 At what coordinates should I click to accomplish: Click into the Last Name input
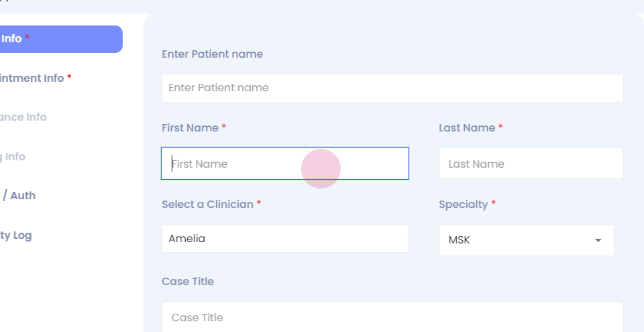pyautogui.click(x=531, y=164)
